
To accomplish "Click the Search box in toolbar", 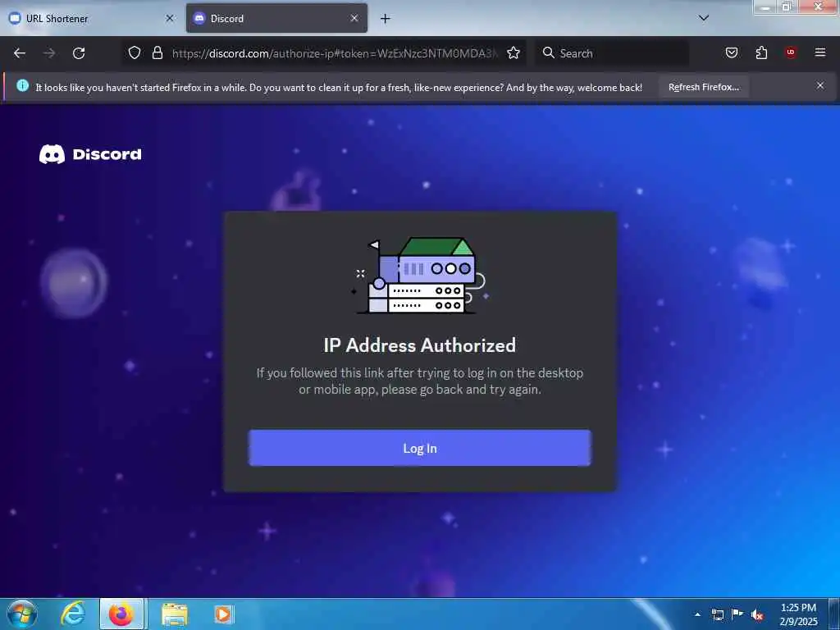I will tap(612, 53).
